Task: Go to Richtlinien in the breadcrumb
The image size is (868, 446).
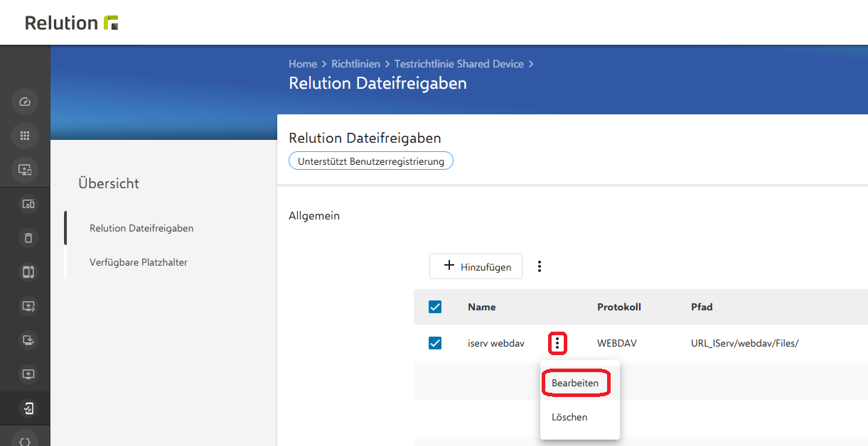Action: [355, 64]
